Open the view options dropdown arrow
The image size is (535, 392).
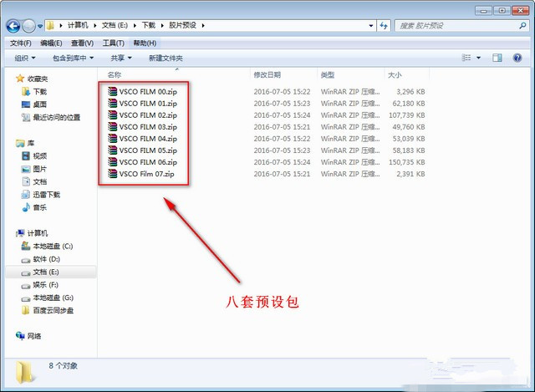click(478, 58)
